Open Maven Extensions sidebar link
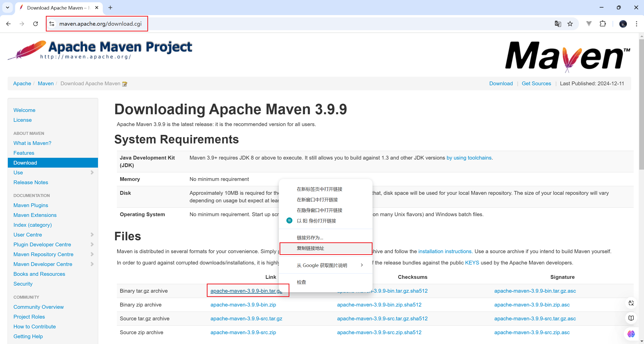 click(35, 215)
